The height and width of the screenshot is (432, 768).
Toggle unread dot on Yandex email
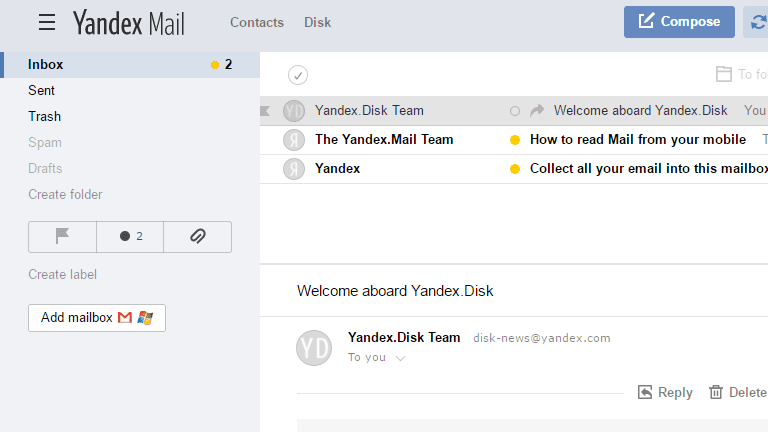tap(515, 169)
